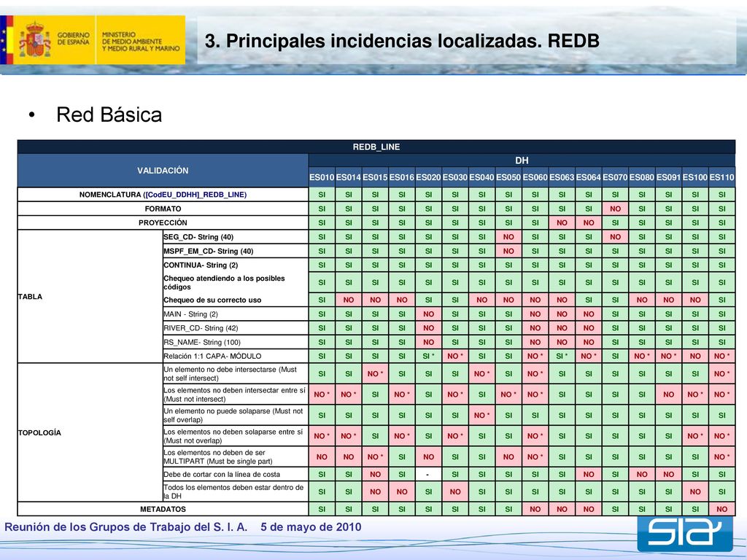Click the ES091 column header

668,177
